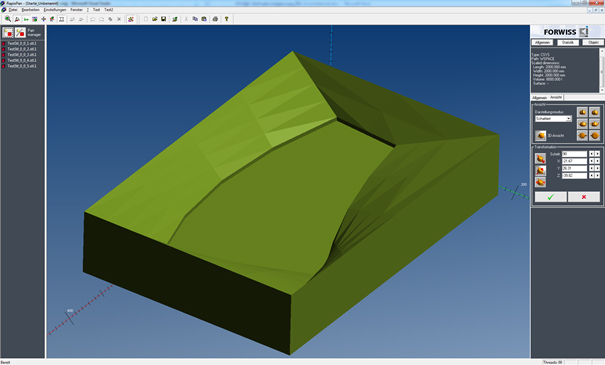605x365 pixels.
Task: Click the print toolbar icon
Action: 215,19
